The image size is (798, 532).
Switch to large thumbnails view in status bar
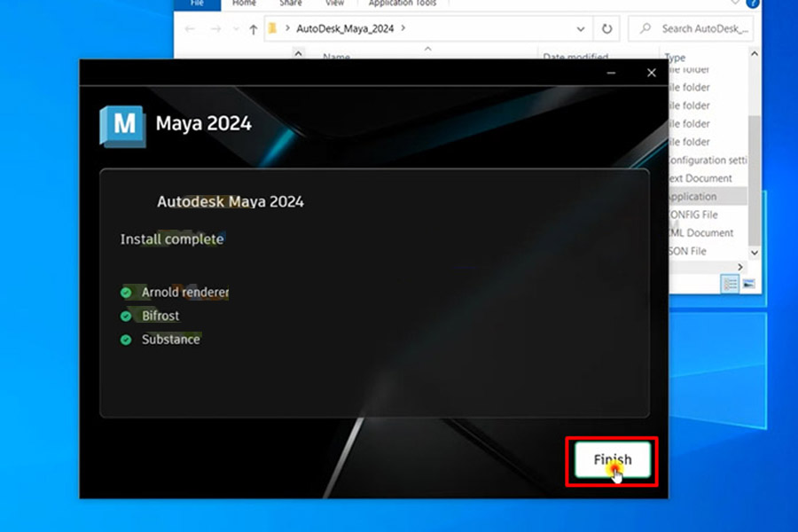(749, 283)
